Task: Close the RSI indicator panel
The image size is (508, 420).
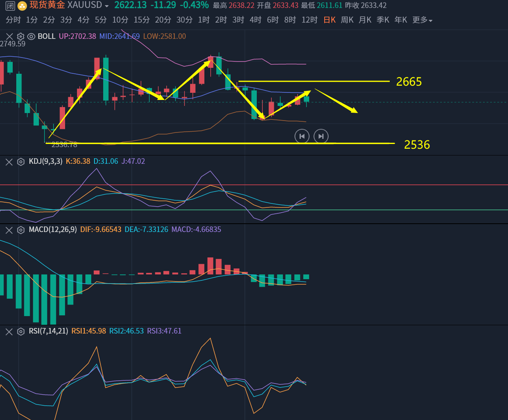Action: pyautogui.click(x=9, y=332)
